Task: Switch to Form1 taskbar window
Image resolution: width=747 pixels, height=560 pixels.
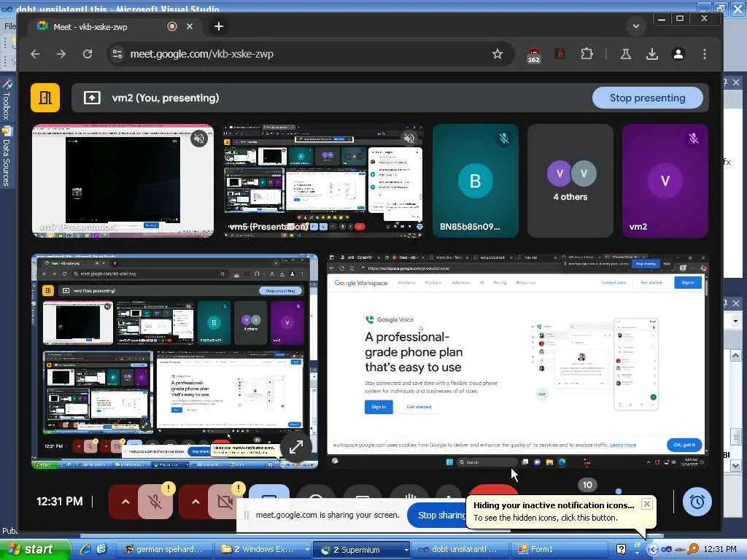Action: point(559,550)
